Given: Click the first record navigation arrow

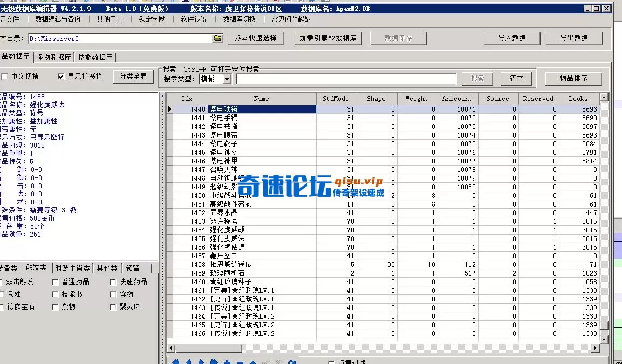Looking at the screenshot, I should pos(175,361).
